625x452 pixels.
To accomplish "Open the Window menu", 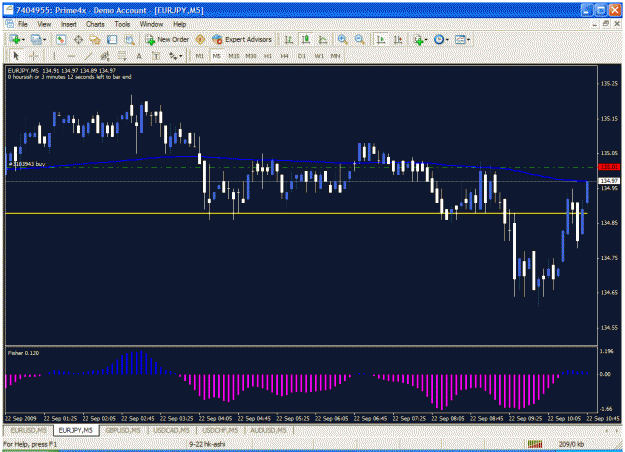I will (x=151, y=24).
